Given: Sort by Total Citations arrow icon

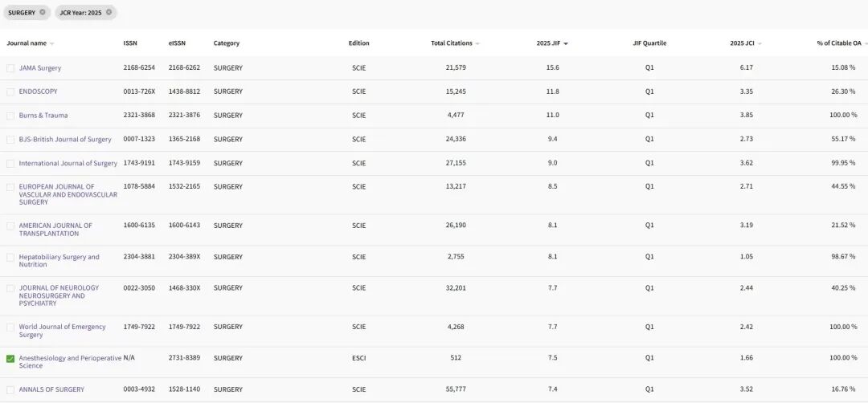Looking at the screenshot, I should (477, 43).
